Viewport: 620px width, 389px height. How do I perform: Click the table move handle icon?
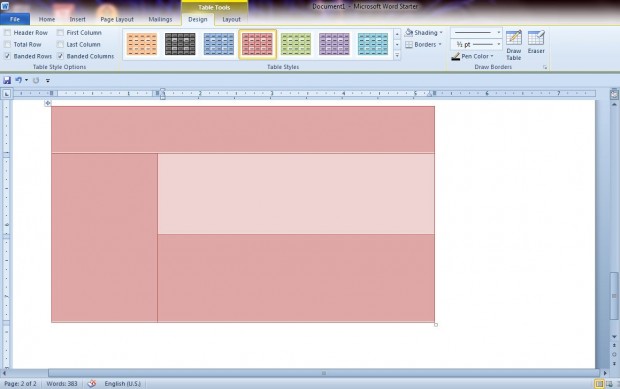pos(47,103)
